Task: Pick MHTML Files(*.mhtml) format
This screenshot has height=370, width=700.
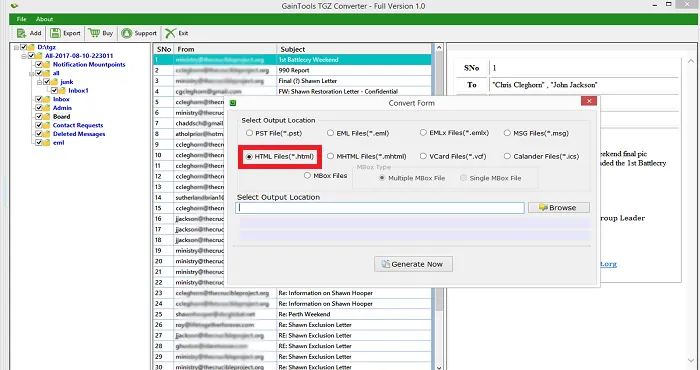Action: 330,156
